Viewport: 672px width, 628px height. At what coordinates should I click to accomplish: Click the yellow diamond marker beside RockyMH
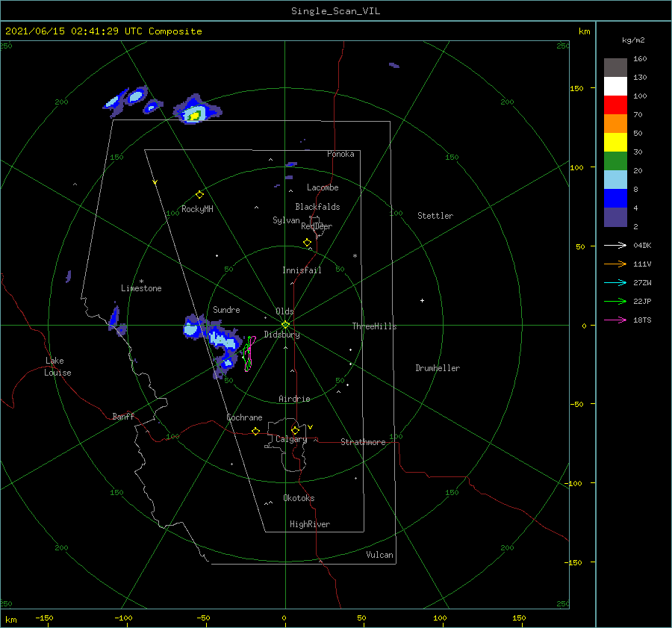click(x=199, y=195)
